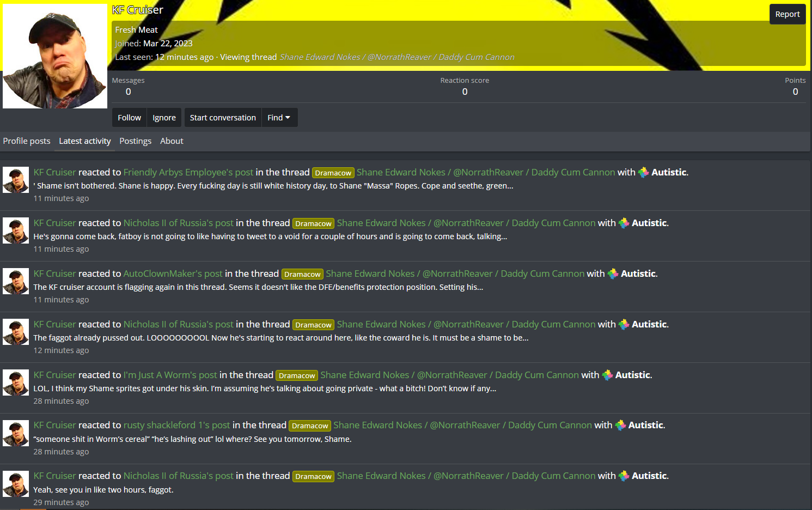Image resolution: width=812 pixels, height=510 pixels.
Task: Click the 'Fresh Meat' user title
Action: pos(136,30)
